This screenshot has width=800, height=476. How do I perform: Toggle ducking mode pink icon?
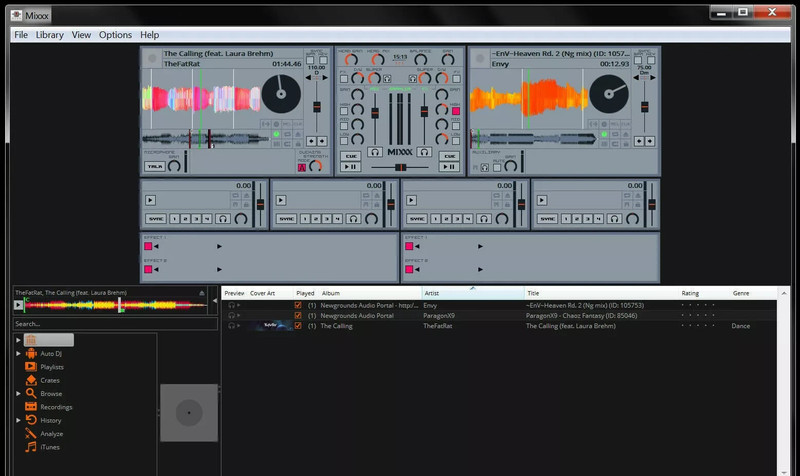[x=302, y=167]
